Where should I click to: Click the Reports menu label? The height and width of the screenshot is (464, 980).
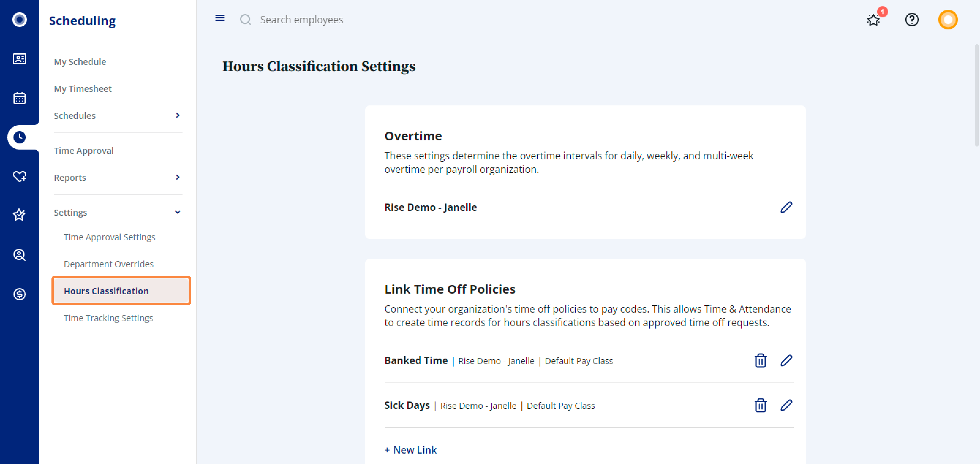tap(70, 178)
